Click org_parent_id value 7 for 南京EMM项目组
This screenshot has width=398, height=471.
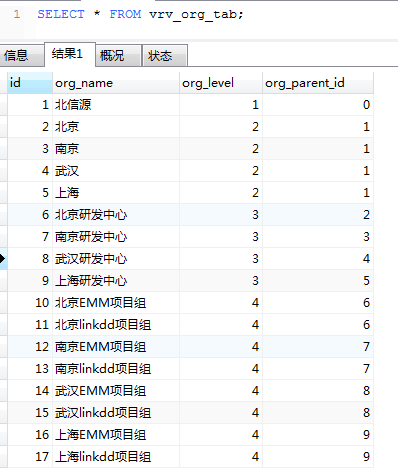[x=318, y=347]
